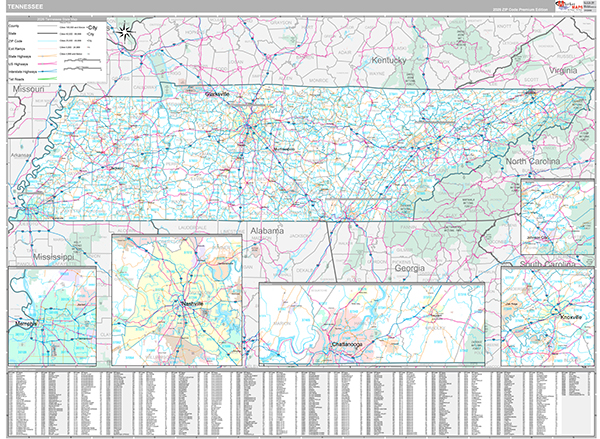The width and height of the screenshot is (600, 439).
Task: Click the Georgia state label
Action: pos(409,268)
